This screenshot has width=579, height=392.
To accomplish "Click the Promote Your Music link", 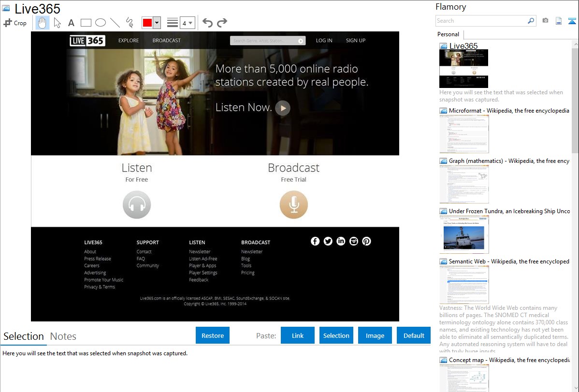I will [104, 280].
